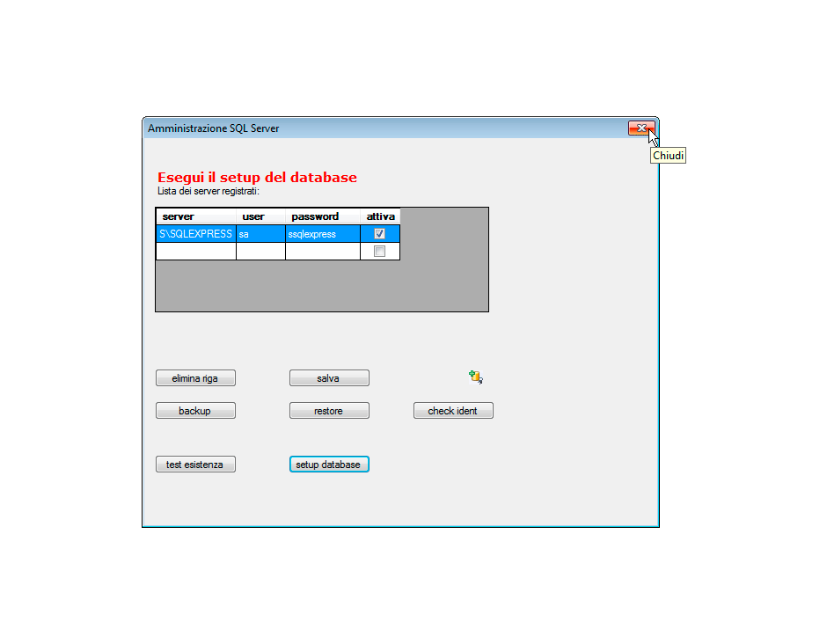Close the Amministrazione SQL Server window
The height and width of the screenshot is (644, 827).
[x=641, y=128]
